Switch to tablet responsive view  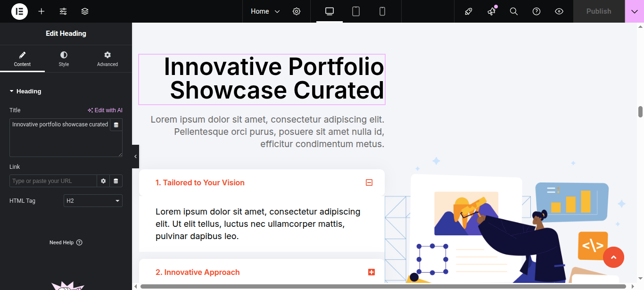coord(356,11)
